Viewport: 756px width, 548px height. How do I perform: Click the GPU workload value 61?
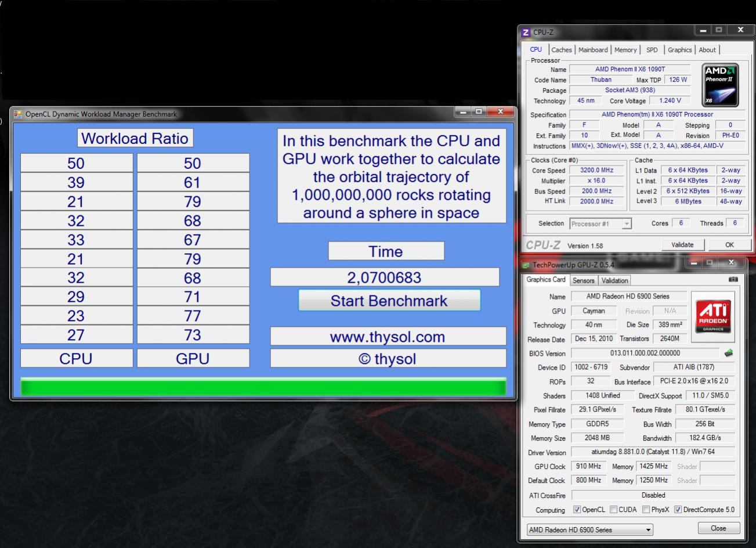tap(193, 182)
